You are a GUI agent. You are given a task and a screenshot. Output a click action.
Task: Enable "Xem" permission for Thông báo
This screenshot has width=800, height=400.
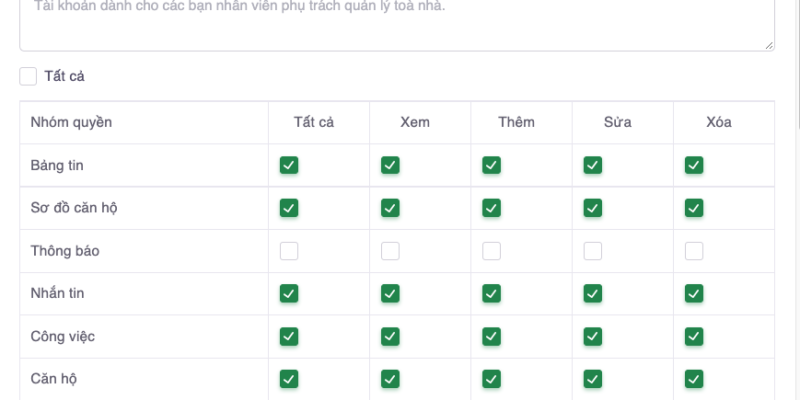(390, 251)
